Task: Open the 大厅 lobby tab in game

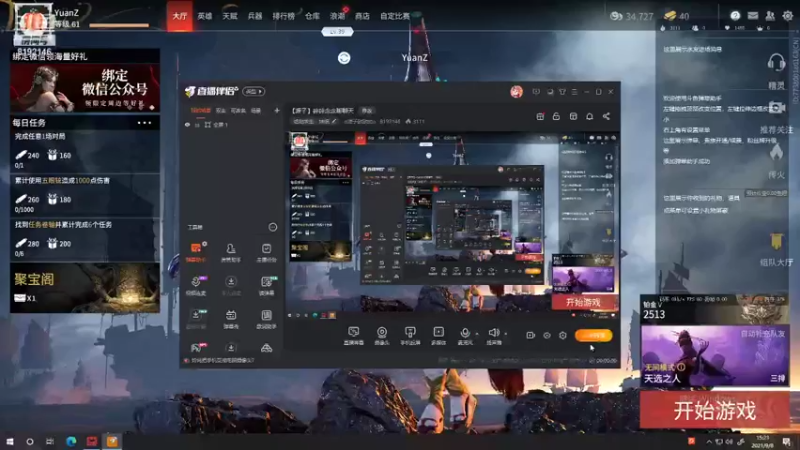Action: pos(180,16)
